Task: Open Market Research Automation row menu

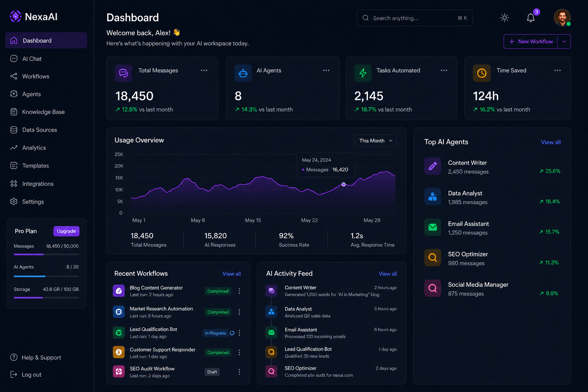Action: point(239,312)
